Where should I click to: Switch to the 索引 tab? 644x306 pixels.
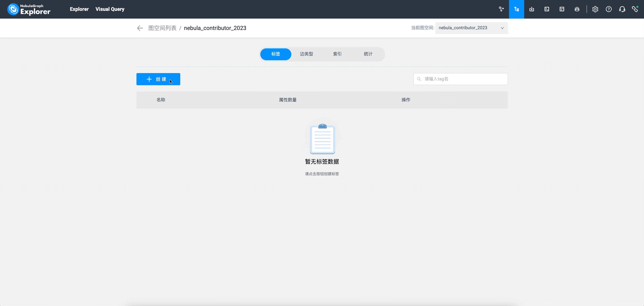(x=337, y=54)
